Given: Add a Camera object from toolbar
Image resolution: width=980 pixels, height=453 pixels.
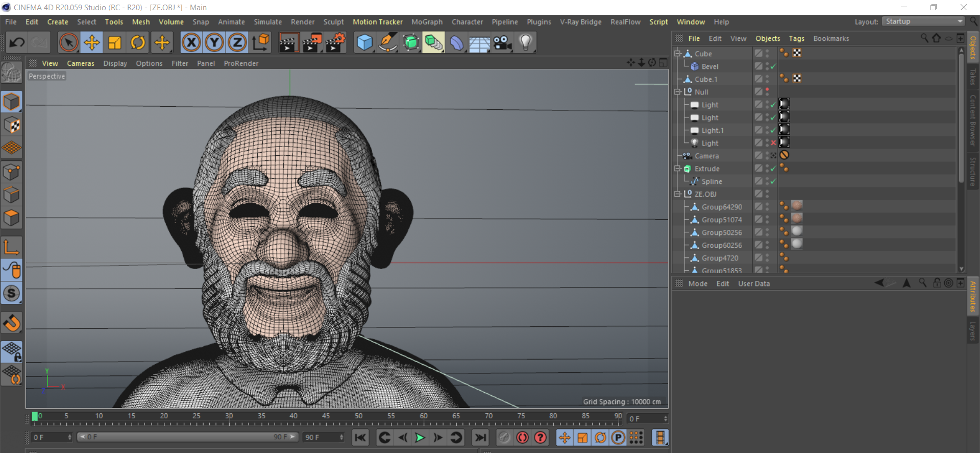Looking at the screenshot, I should click(x=502, y=42).
